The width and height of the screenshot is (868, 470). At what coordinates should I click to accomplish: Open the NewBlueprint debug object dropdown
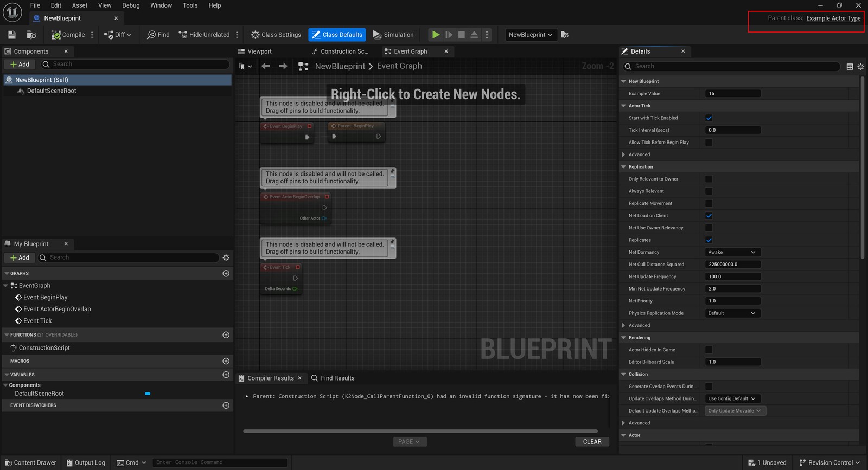click(530, 35)
